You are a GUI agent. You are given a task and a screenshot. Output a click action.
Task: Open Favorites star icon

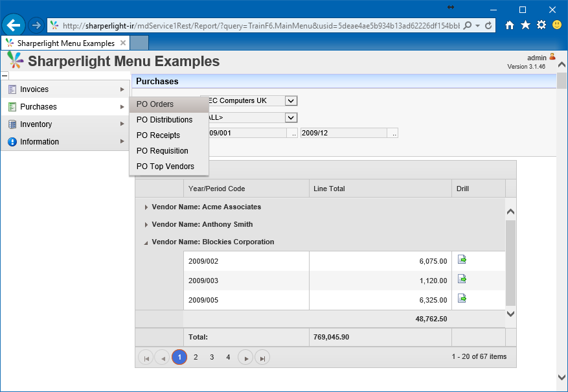click(x=525, y=25)
